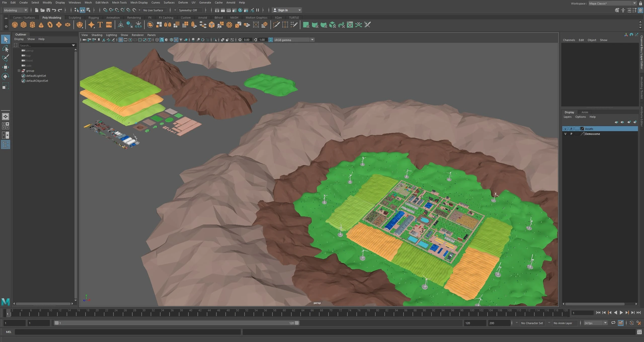644x342 pixels.
Task: Create a polygon cube from the shelf
Action: point(24,25)
